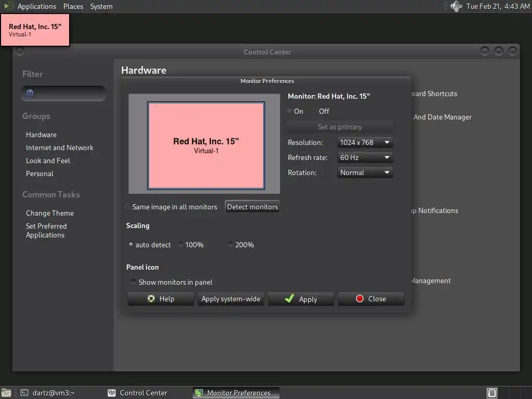Open Set Preferred Applications
532x399 pixels.
(46, 230)
